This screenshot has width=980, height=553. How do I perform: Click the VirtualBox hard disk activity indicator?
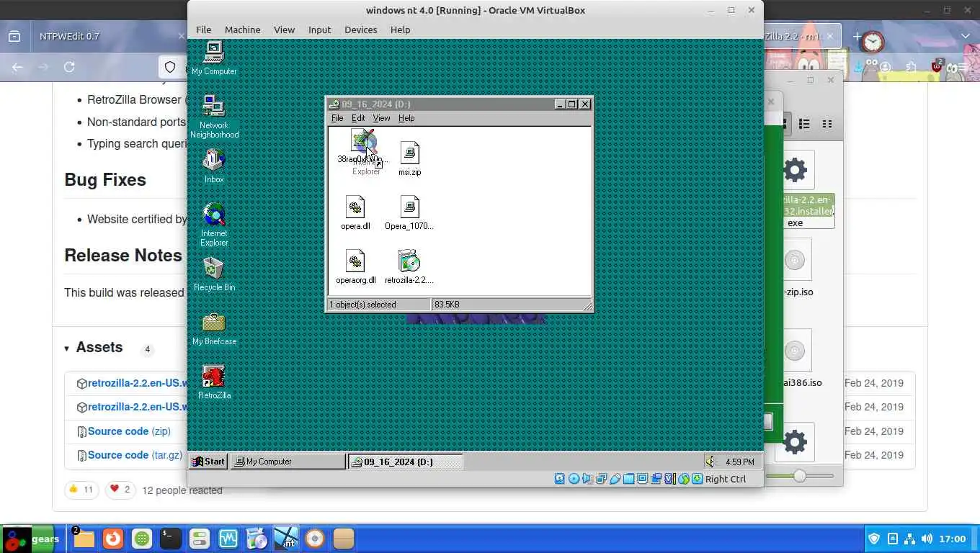[560, 479]
